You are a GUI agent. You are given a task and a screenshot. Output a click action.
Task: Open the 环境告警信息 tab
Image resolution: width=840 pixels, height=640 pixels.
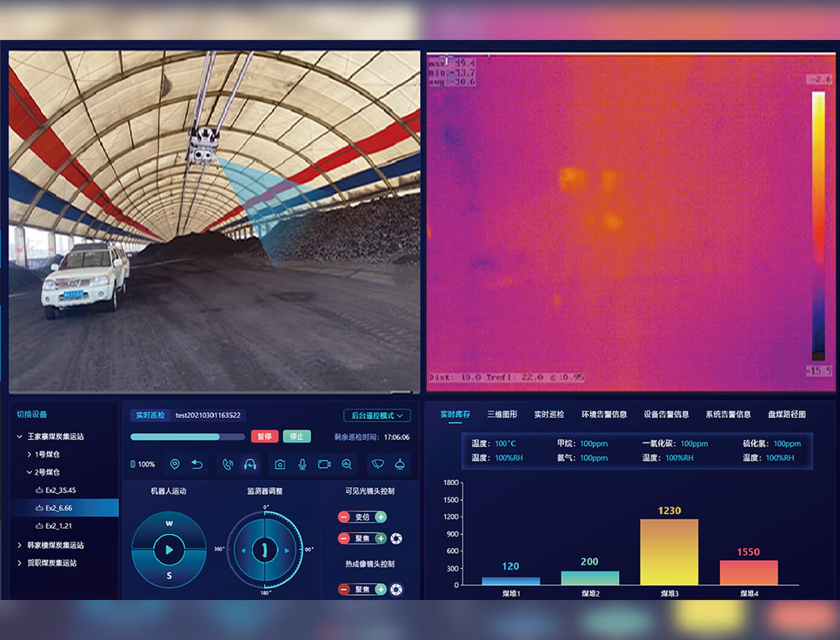point(604,415)
